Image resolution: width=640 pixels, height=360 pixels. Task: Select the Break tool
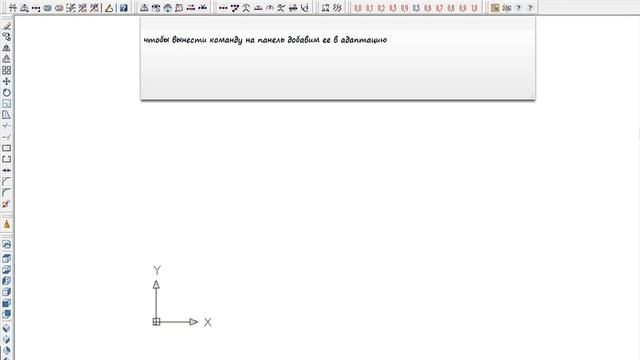click(7, 159)
